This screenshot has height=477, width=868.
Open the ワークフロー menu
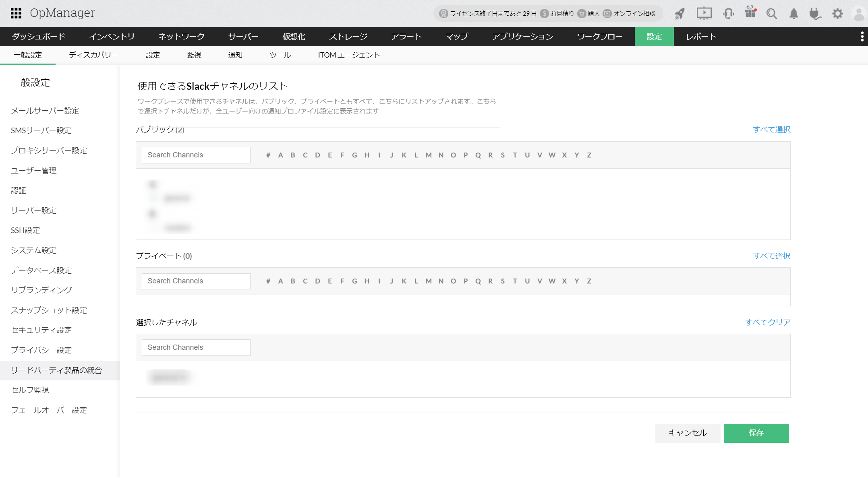coord(599,37)
